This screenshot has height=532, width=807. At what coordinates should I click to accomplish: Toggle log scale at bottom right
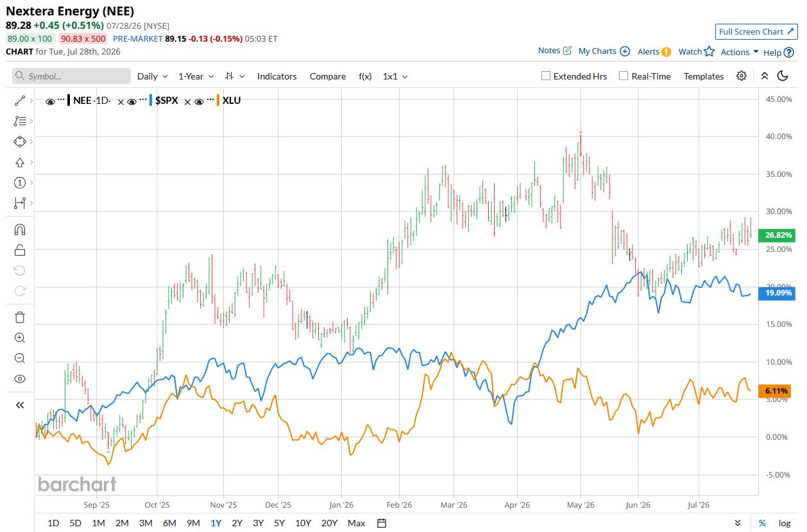point(784,523)
